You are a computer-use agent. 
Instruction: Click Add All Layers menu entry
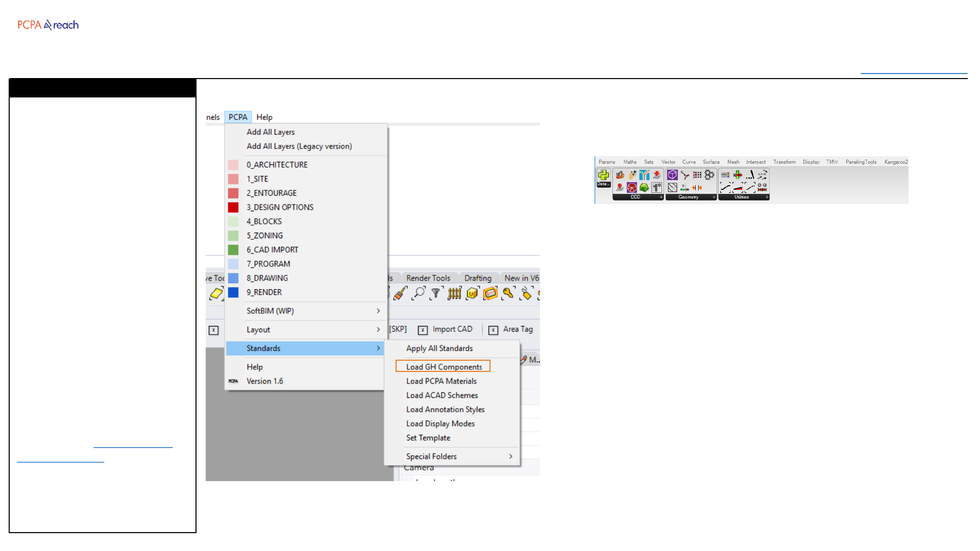pos(271,132)
